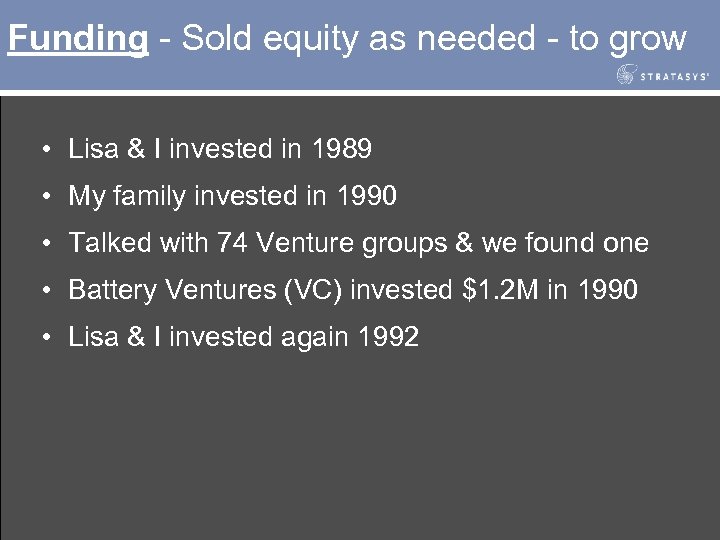This screenshot has width=720, height=540.
Task: Click the underlined word Funding in title
Action: [x=77, y=38]
